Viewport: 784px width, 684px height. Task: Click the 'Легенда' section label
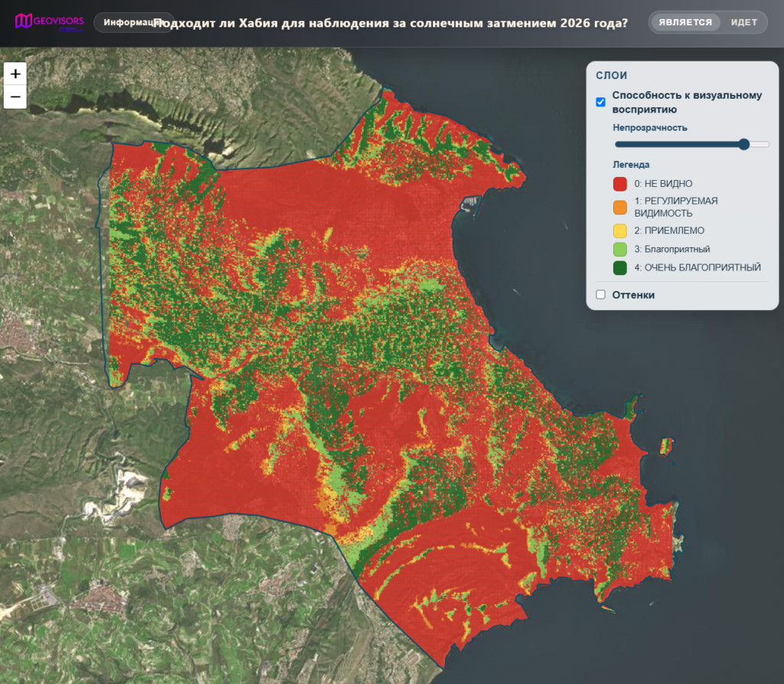[631, 165]
